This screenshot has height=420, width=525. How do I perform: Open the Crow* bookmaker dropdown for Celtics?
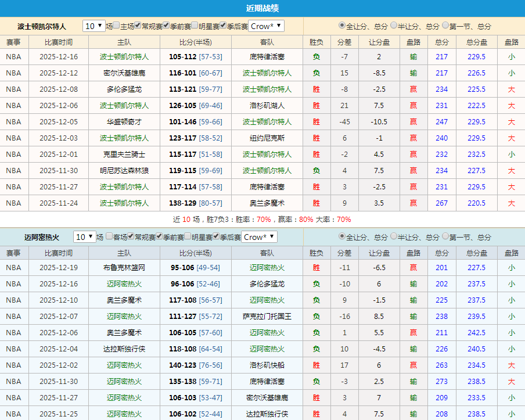click(265, 26)
